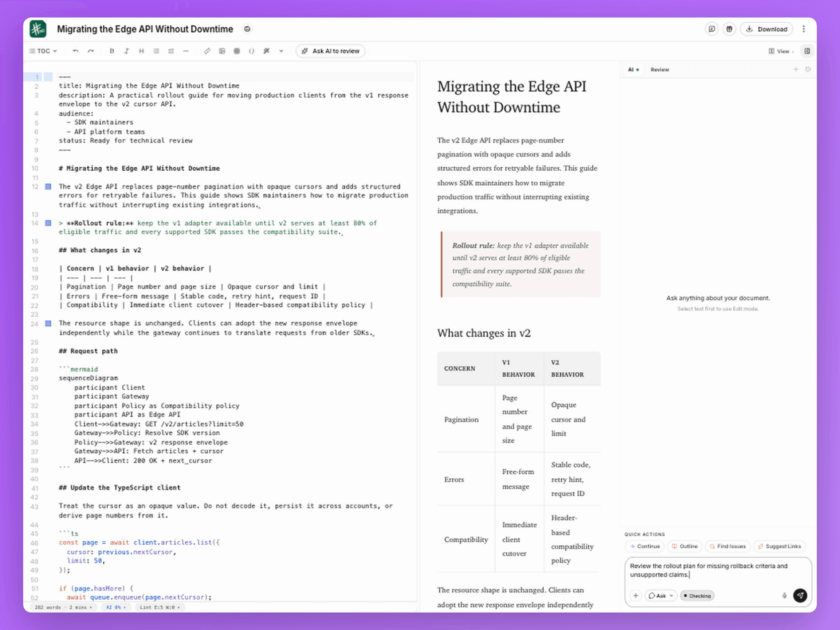Click the gift icon in header
The image size is (840, 630).
pos(729,29)
